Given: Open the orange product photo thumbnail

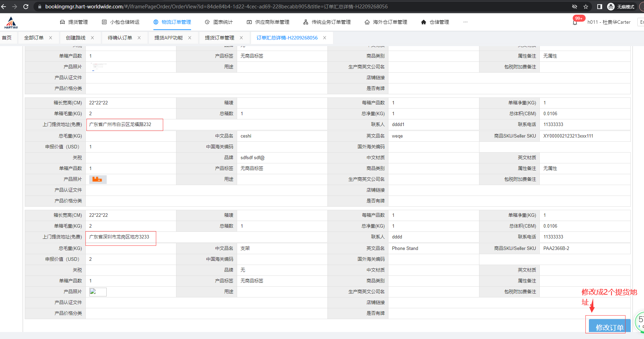Looking at the screenshot, I should tap(98, 179).
